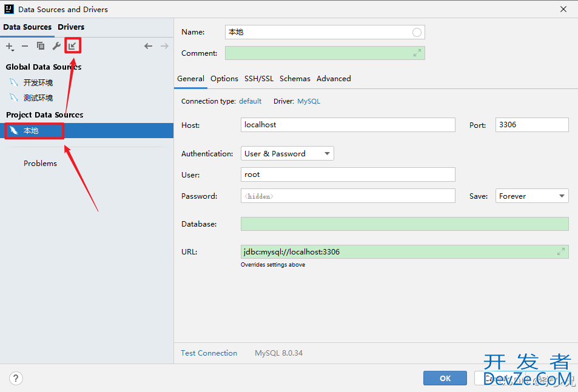Open the General settings tab
Image resolution: width=578 pixels, height=392 pixels.
coord(190,79)
